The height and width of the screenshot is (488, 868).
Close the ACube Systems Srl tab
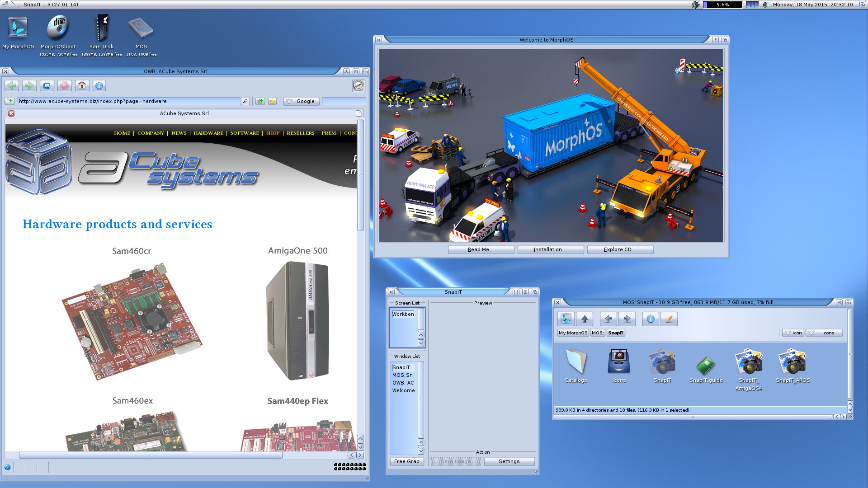tap(12, 113)
